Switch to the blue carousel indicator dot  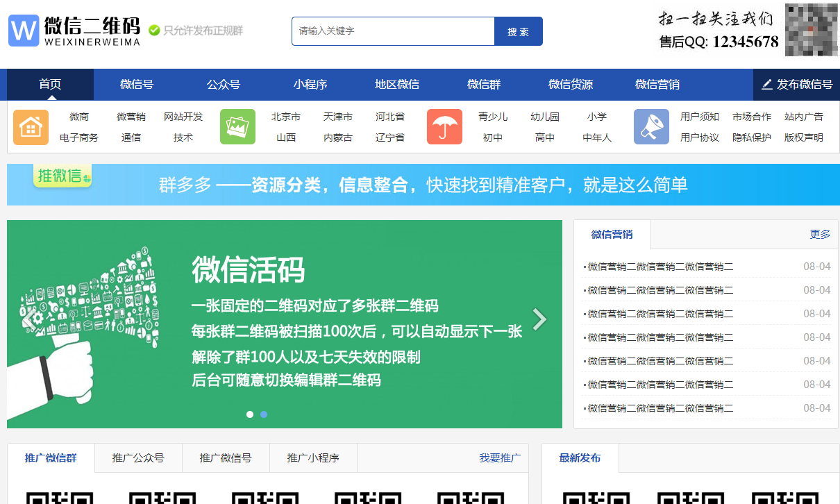pos(264,414)
